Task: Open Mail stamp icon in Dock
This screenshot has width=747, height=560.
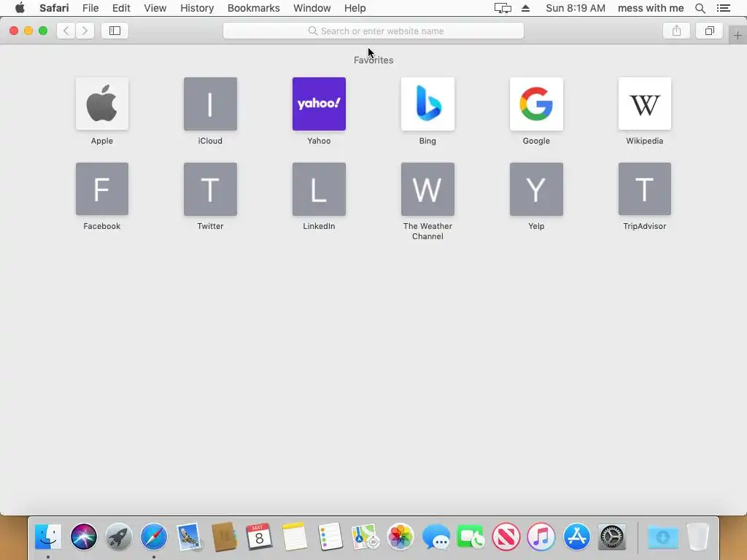Action: 189,537
